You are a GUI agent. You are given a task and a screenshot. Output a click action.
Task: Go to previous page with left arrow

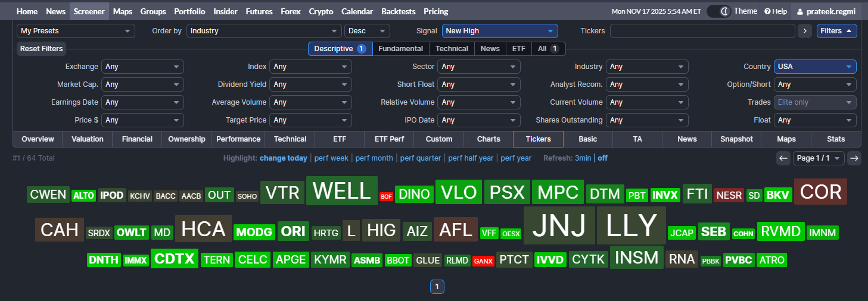point(783,158)
